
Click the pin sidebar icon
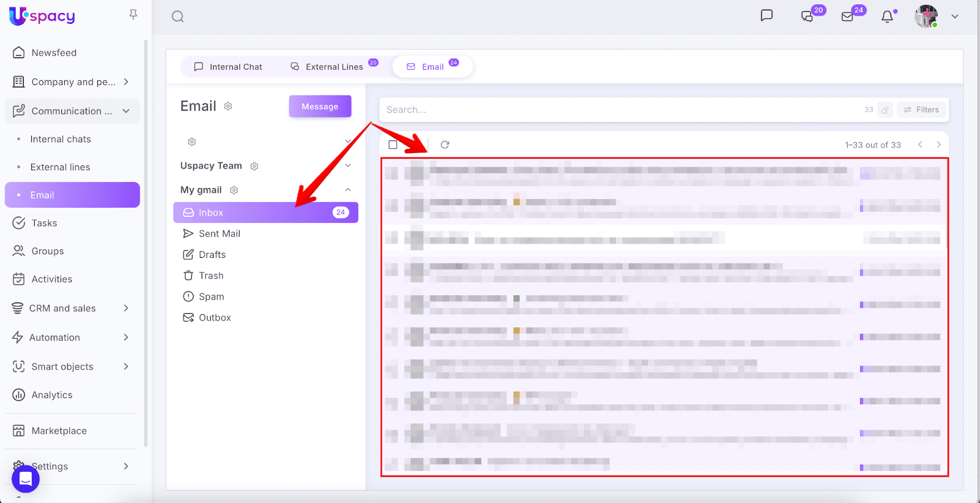pyautogui.click(x=133, y=14)
